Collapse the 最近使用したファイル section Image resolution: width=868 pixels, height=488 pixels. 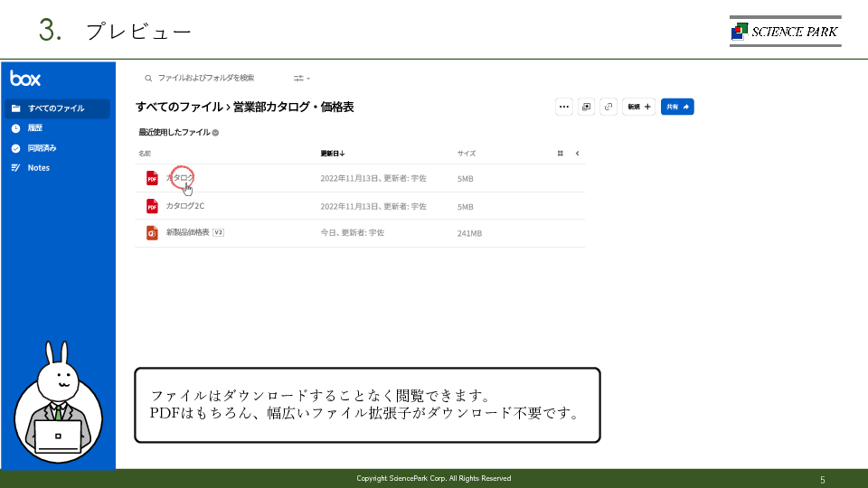click(215, 133)
